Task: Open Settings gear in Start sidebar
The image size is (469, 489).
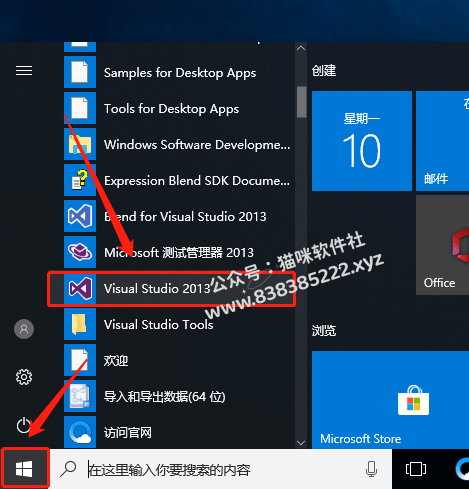Action: (24, 377)
